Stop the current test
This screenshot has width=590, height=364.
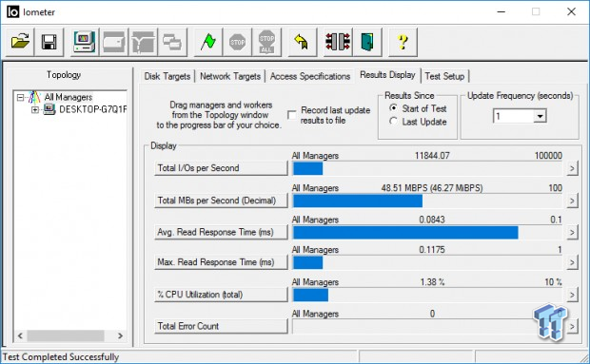click(x=238, y=42)
